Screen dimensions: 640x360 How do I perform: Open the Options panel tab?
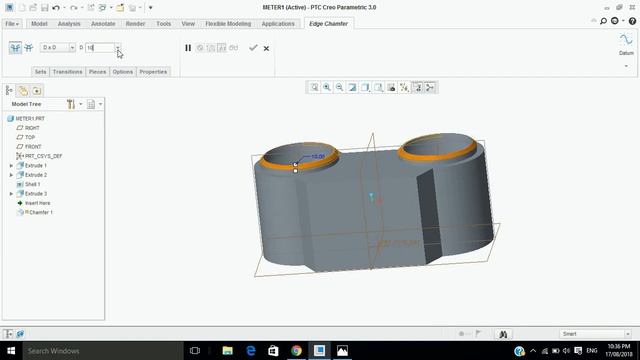(x=122, y=72)
